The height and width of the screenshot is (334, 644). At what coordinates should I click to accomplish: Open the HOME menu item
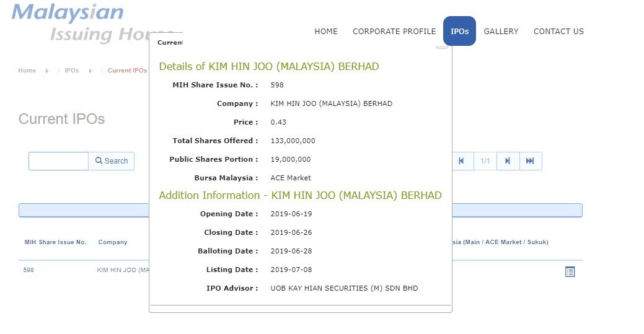click(x=326, y=31)
